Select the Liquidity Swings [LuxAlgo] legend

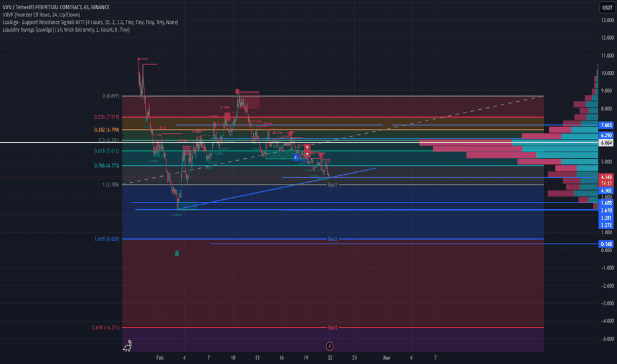tap(66, 30)
